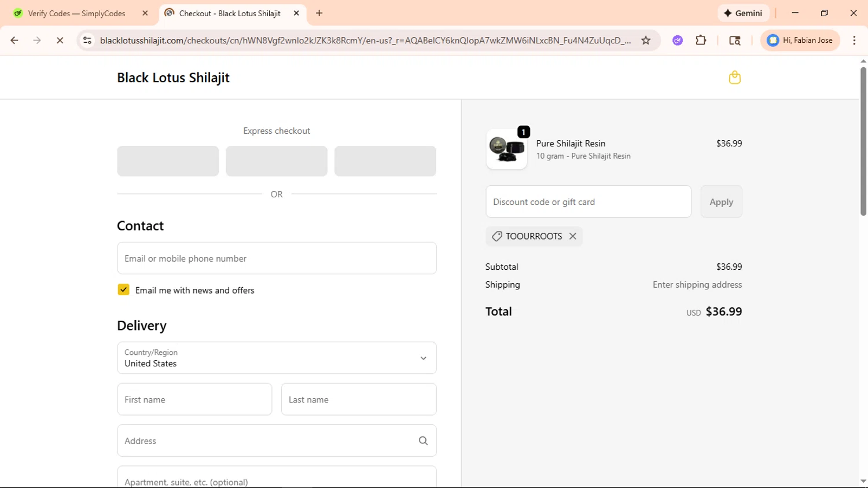Viewport: 868px width, 488px height.
Task: Click the Express checkout heading text
Action: 277,131
